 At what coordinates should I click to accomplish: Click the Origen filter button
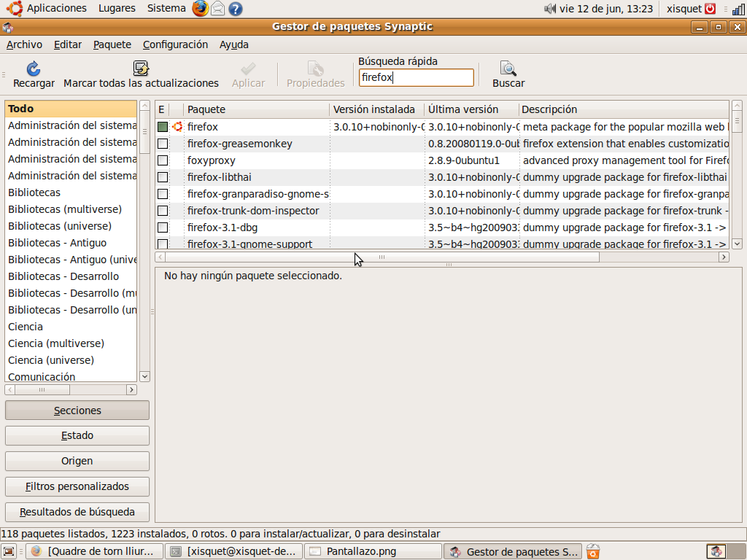tap(77, 461)
